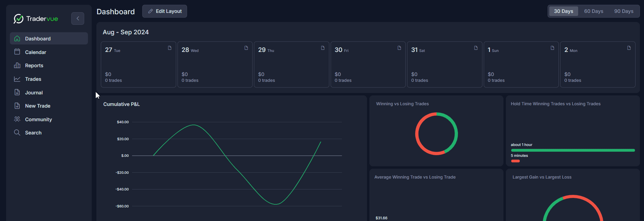Click the Largest Gain vs Largest Loss title
This screenshot has width=644, height=221.
click(542, 177)
